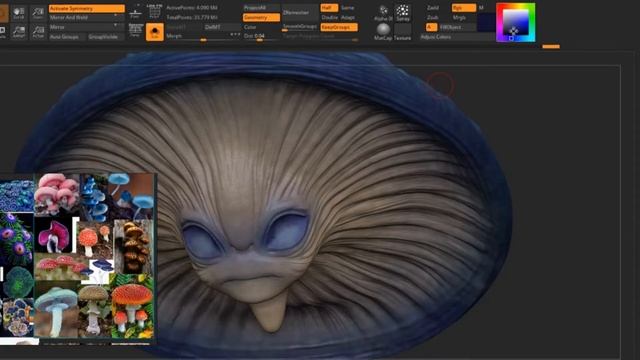Click the Zoom canvas icon
The image size is (640, 360).
pyautogui.click(x=38, y=13)
